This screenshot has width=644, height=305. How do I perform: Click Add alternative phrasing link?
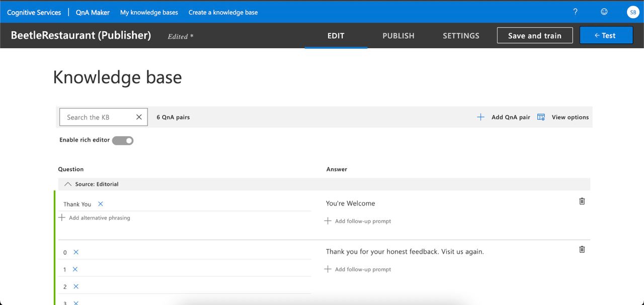tap(100, 218)
